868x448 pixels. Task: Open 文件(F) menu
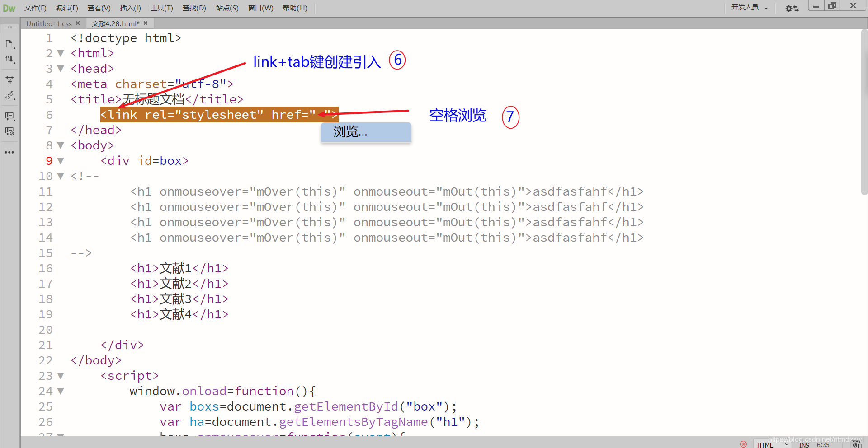35,8
